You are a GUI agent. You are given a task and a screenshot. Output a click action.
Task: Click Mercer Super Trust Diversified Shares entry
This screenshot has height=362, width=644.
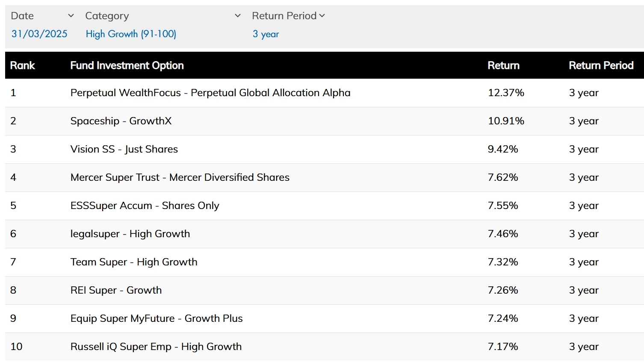pos(180,177)
